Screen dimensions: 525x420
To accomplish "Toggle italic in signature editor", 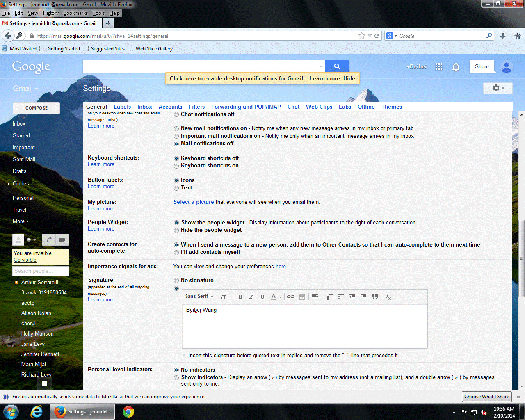I will point(251,297).
